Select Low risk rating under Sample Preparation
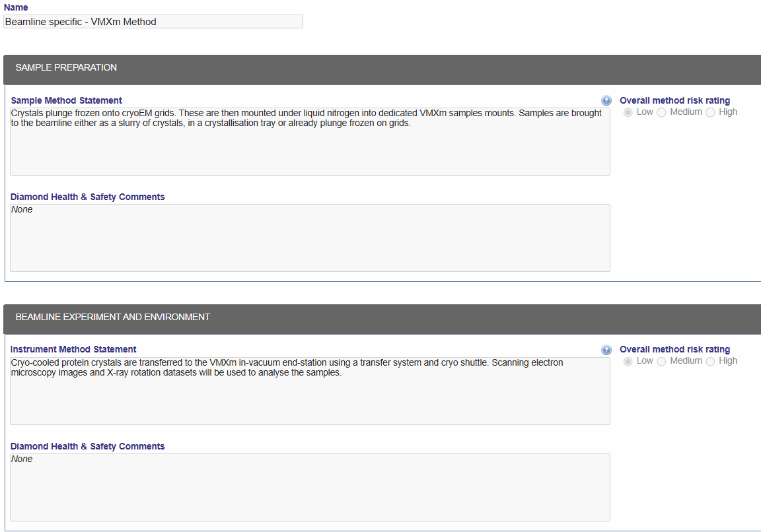The height and width of the screenshot is (532, 761). pyautogui.click(x=628, y=112)
